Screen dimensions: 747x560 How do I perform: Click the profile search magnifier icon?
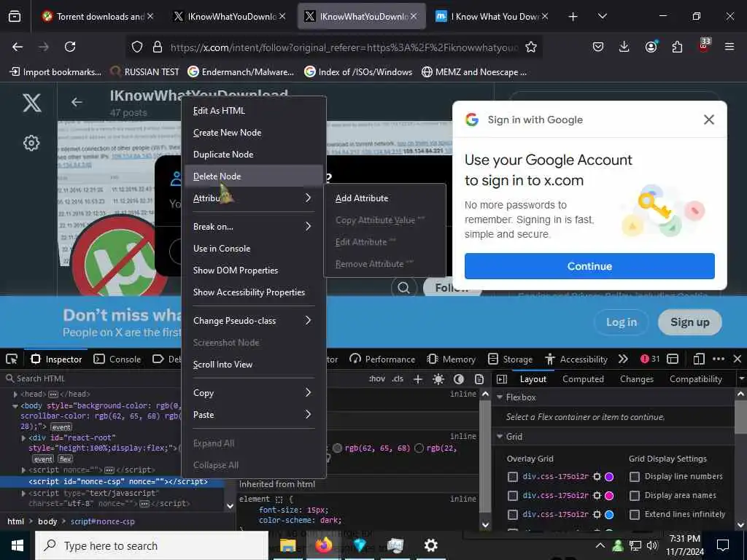tap(403, 287)
